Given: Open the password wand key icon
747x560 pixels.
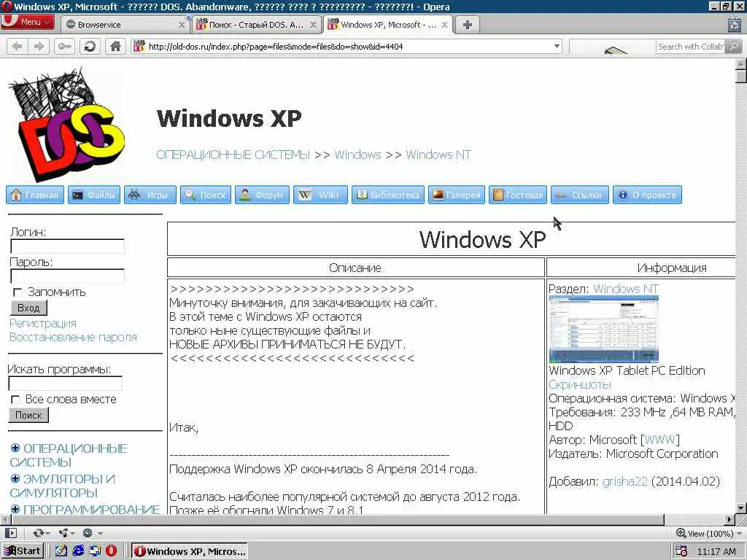Looking at the screenshot, I should (x=65, y=46).
